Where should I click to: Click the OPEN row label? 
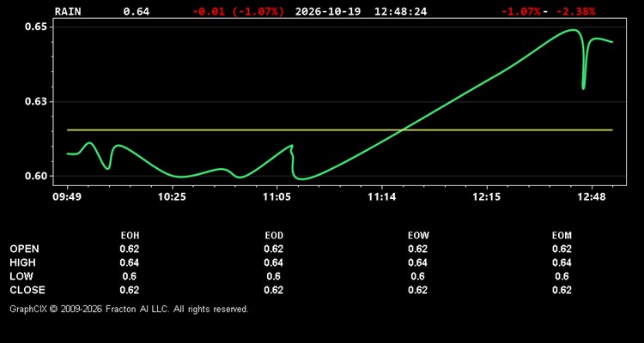(25, 249)
